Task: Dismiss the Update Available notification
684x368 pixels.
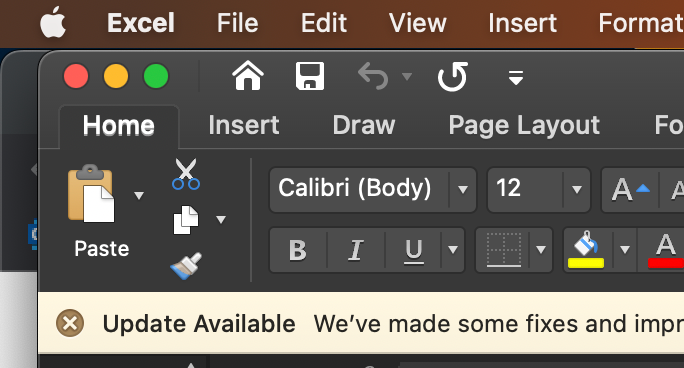Action: click(x=70, y=323)
